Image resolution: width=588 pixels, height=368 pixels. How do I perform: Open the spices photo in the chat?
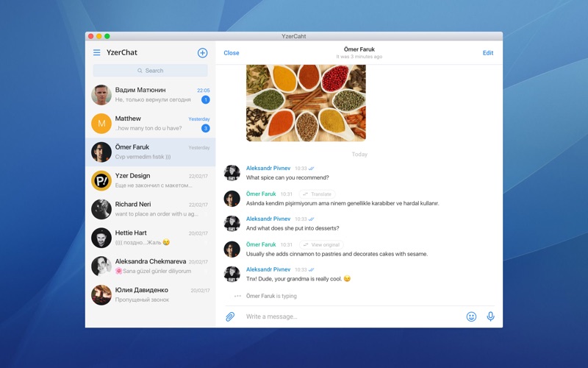coord(306,103)
